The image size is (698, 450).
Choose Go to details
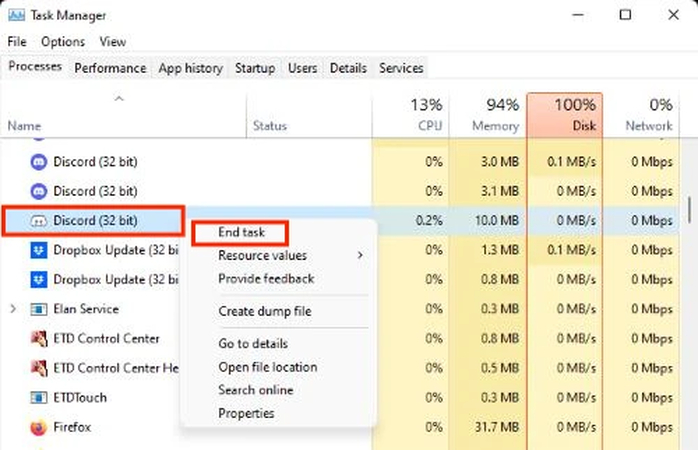(x=253, y=344)
